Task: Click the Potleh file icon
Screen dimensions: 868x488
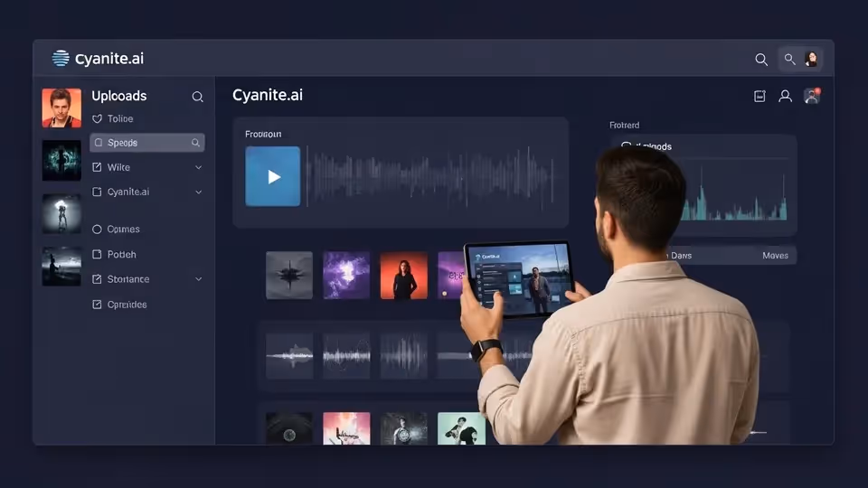Action: point(97,254)
